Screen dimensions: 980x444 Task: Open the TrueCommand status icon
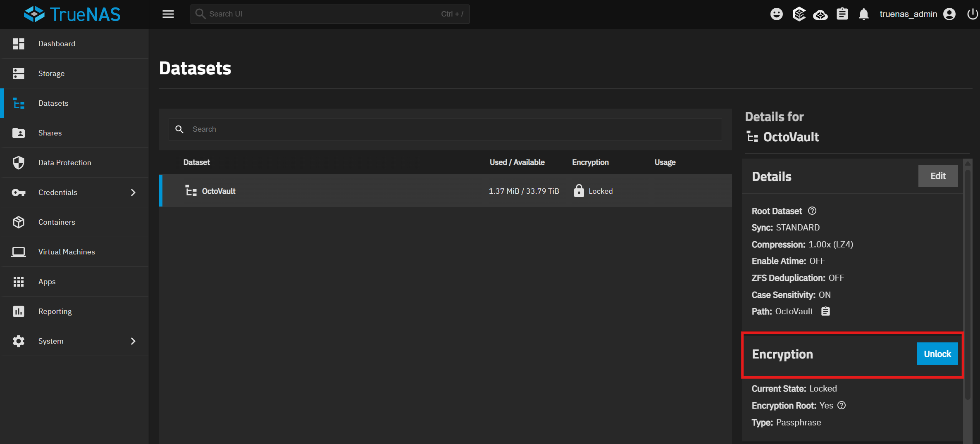pyautogui.click(x=820, y=14)
